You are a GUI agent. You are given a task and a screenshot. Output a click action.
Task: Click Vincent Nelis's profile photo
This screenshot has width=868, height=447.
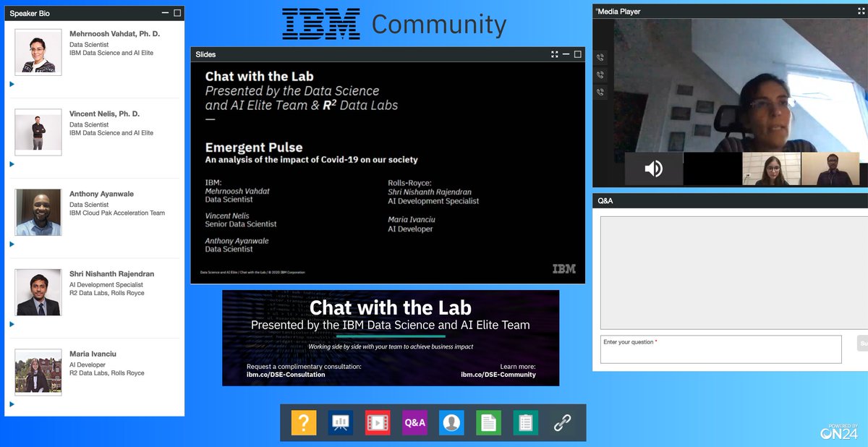click(38, 132)
